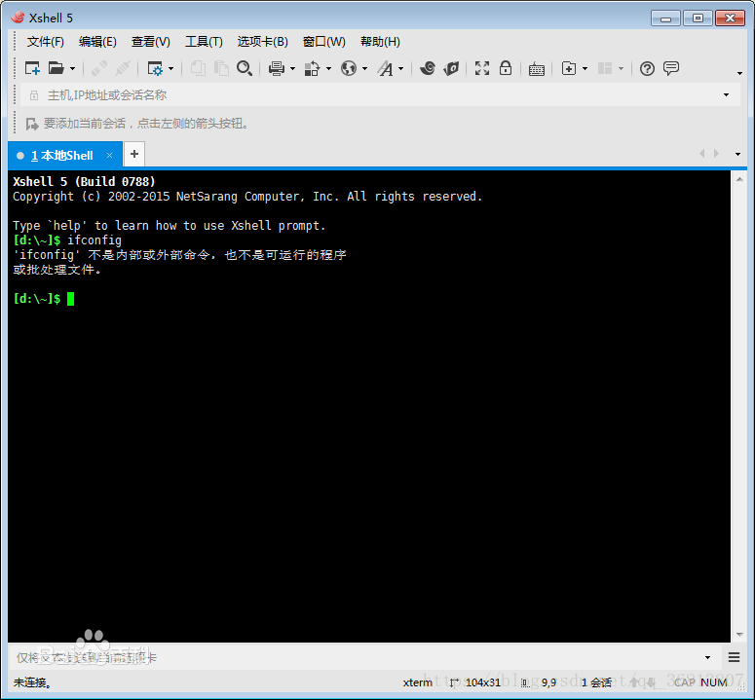
Task: Click the Xshell title bar logo icon
Action: [x=18, y=18]
